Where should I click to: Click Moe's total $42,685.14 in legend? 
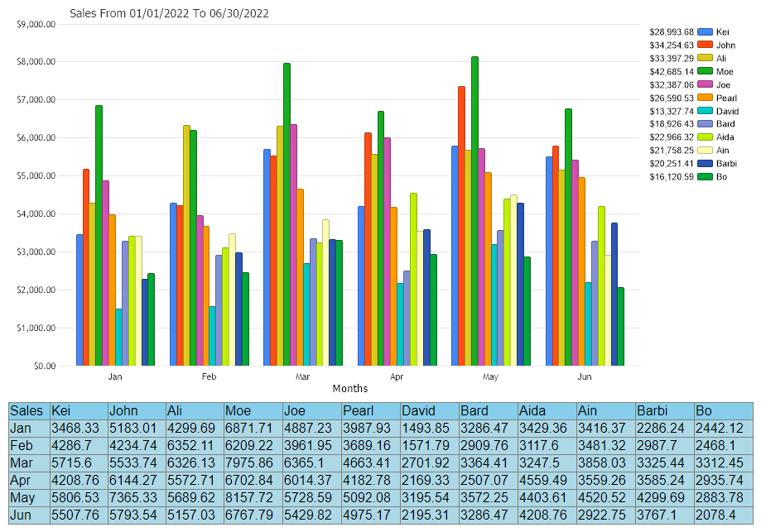[x=672, y=71]
